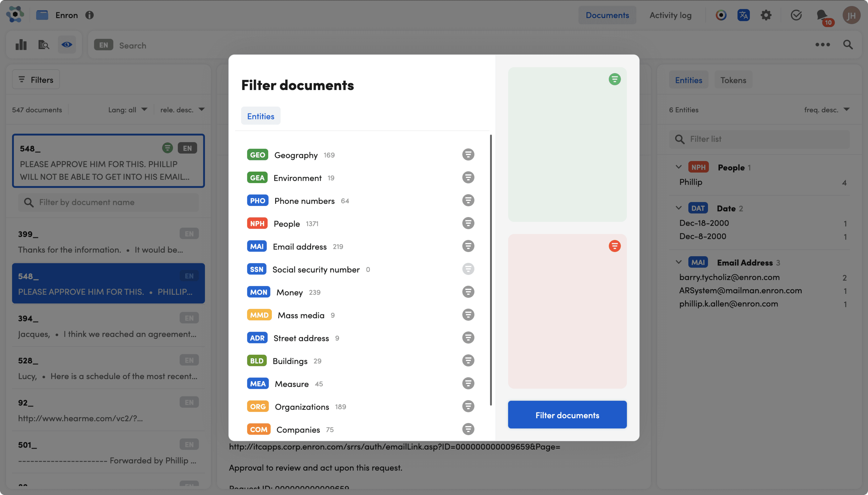Viewport: 868px width, 495px height.
Task: Toggle the filter icon for Money entity
Action: 468,292
